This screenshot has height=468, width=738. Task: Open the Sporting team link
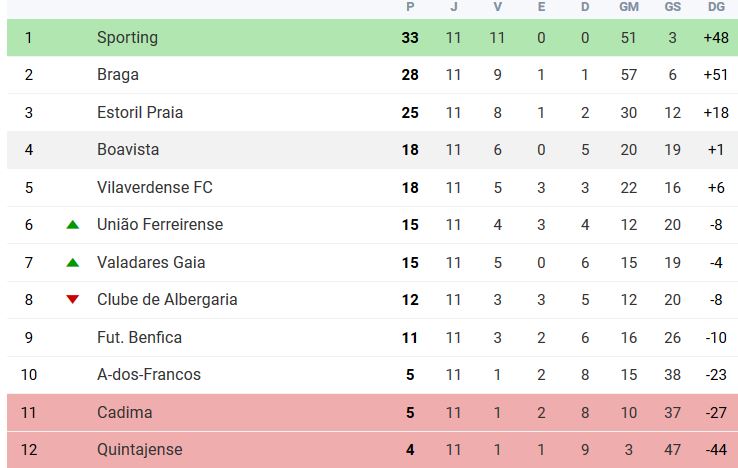click(x=127, y=38)
